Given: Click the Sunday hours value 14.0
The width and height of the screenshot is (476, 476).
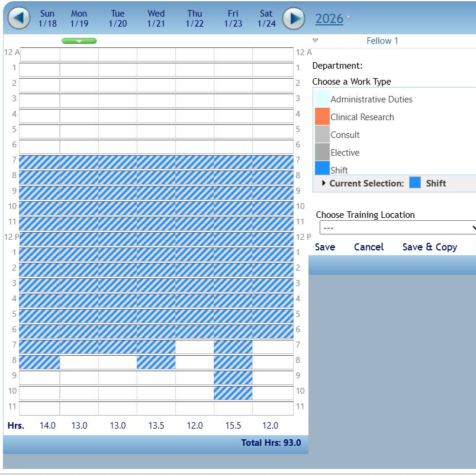Looking at the screenshot, I should point(47,425).
